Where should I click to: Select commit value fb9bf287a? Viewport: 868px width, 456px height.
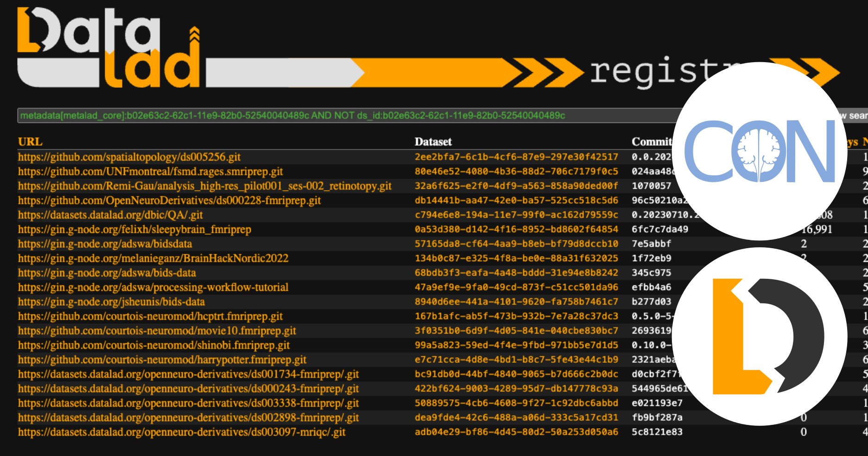pos(657,417)
